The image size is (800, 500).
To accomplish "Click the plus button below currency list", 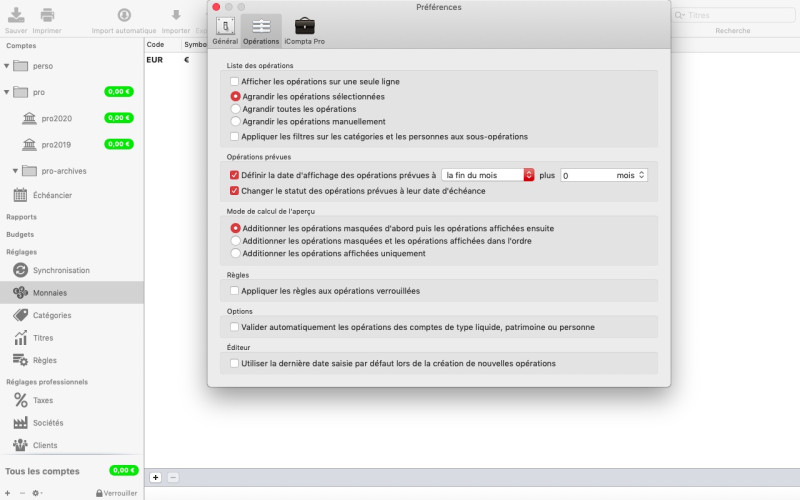I will coord(155,478).
